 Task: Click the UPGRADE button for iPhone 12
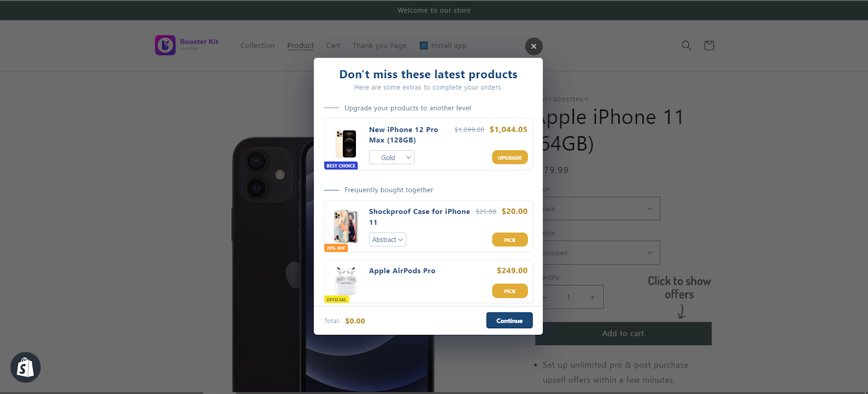click(510, 157)
